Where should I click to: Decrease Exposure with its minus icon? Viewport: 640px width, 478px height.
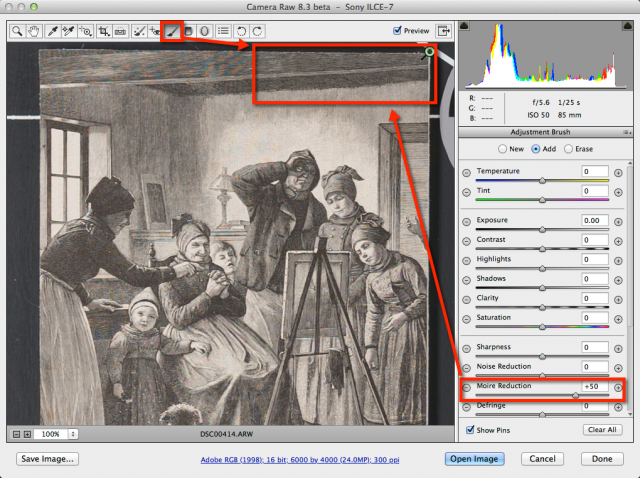point(467,222)
